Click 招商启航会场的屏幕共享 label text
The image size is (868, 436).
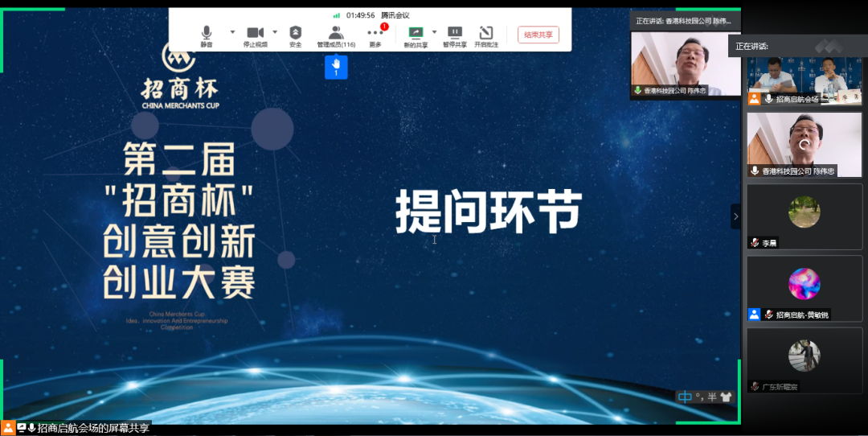[93, 428]
